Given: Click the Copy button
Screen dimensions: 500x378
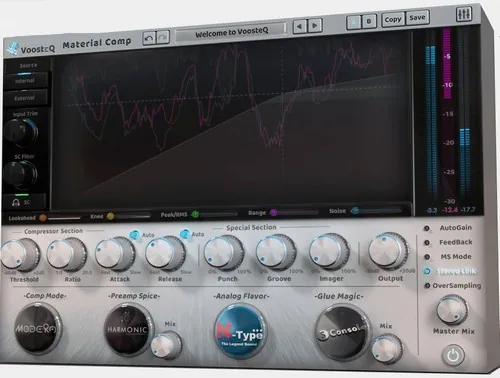Looking at the screenshot, I should [x=393, y=20].
